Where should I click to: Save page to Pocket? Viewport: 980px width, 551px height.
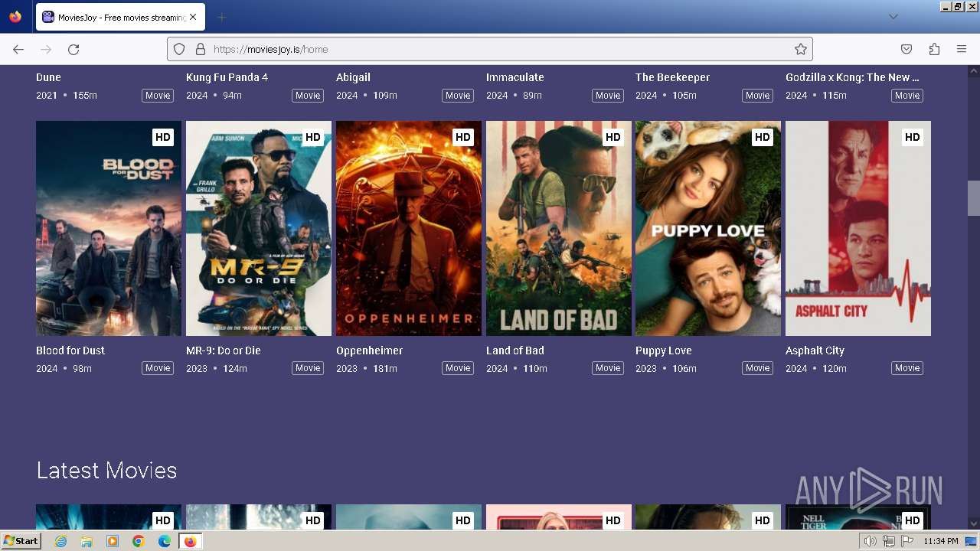(906, 49)
